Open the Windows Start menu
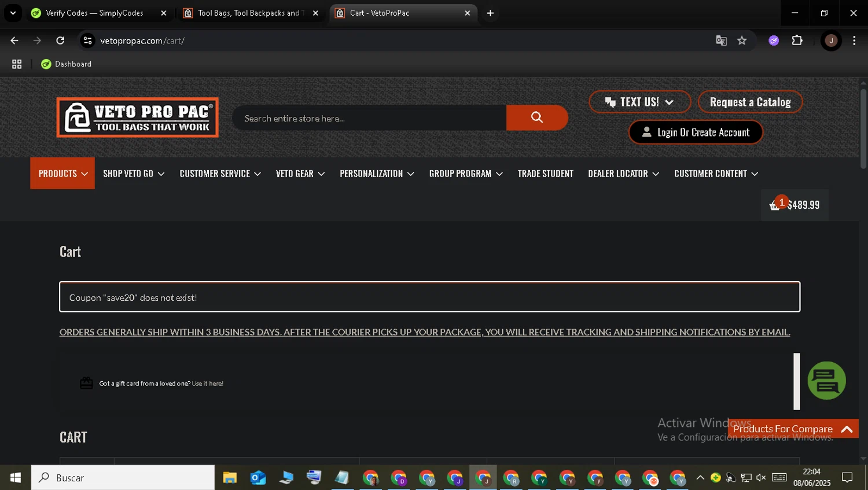This screenshot has width=868, height=490. [x=16, y=477]
